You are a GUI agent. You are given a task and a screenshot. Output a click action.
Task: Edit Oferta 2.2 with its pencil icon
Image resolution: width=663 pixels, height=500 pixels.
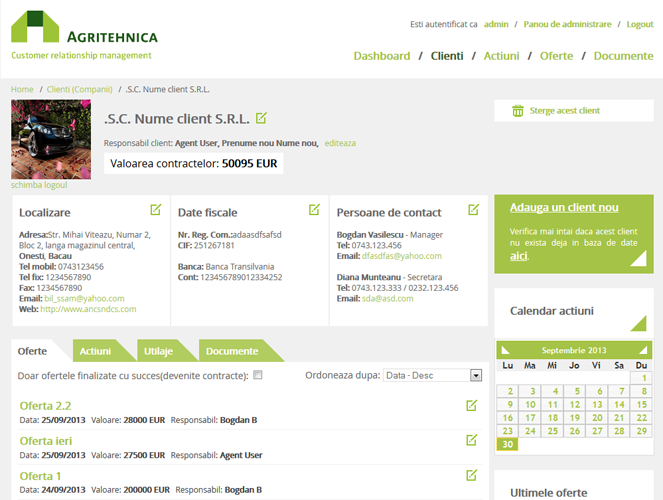471,405
